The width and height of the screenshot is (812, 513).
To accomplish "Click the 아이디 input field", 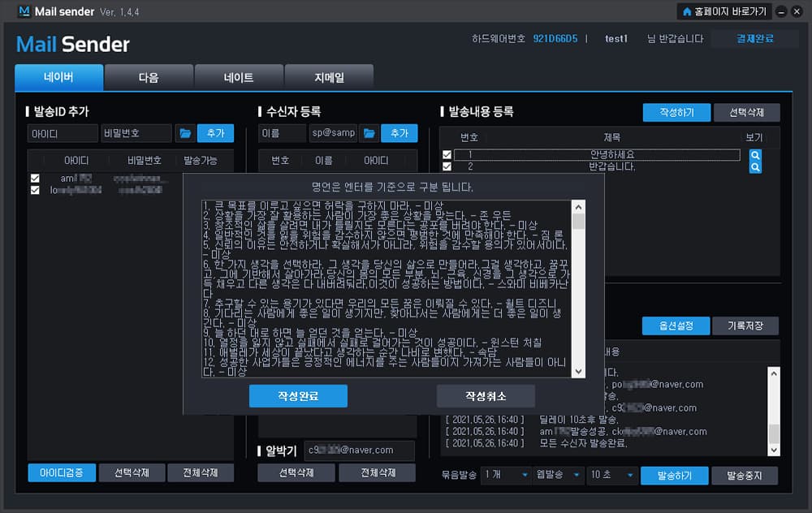I will 63,134.
